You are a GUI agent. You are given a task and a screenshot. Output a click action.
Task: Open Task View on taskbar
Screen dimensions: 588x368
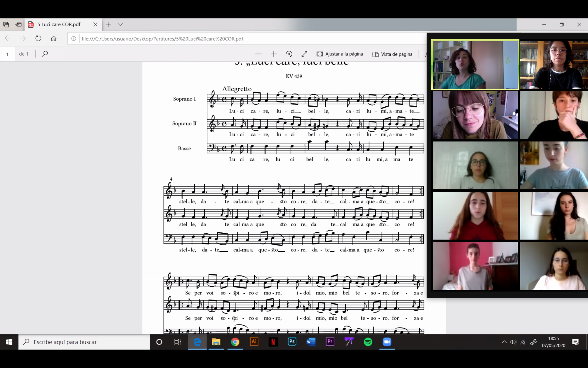pyautogui.click(x=178, y=342)
